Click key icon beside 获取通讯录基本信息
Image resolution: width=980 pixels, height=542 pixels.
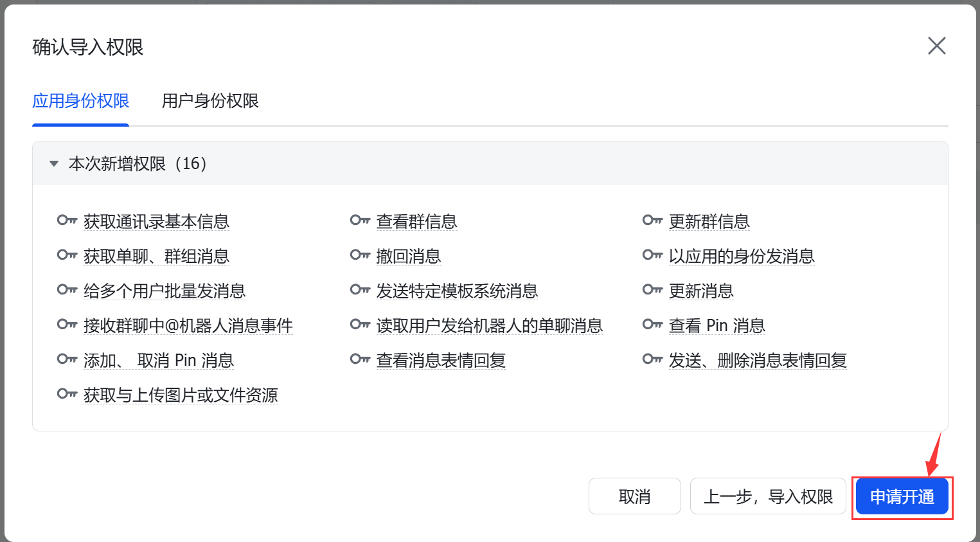tap(67, 221)
